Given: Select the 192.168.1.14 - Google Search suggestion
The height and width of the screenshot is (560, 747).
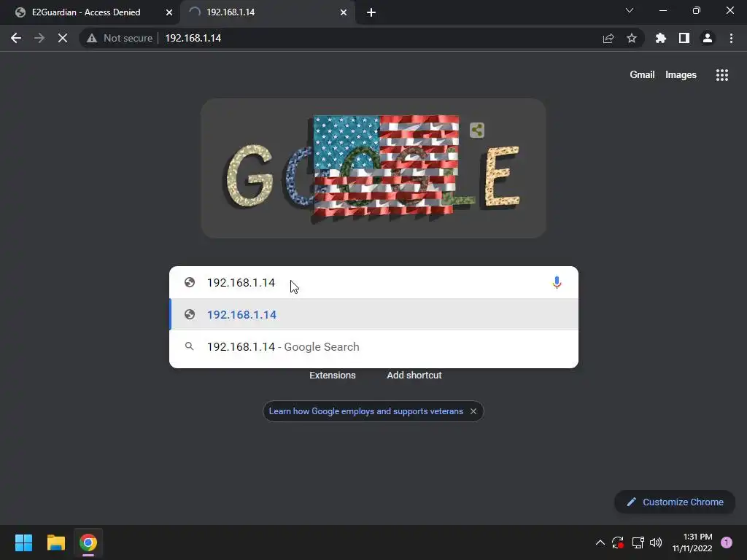Looking at the screenshot, I should pos(374,346).
